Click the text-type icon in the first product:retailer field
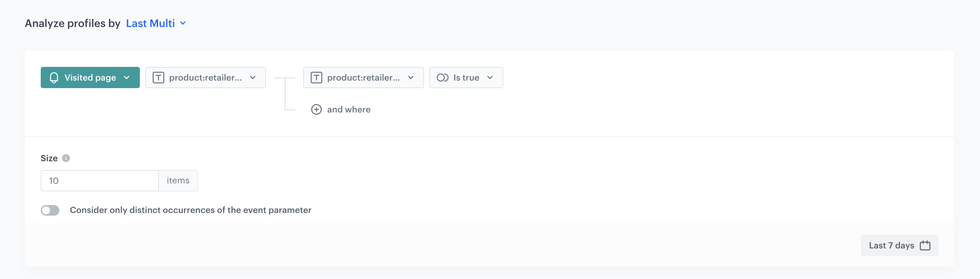Screen dimensions: 980x279 coord(158,77)
